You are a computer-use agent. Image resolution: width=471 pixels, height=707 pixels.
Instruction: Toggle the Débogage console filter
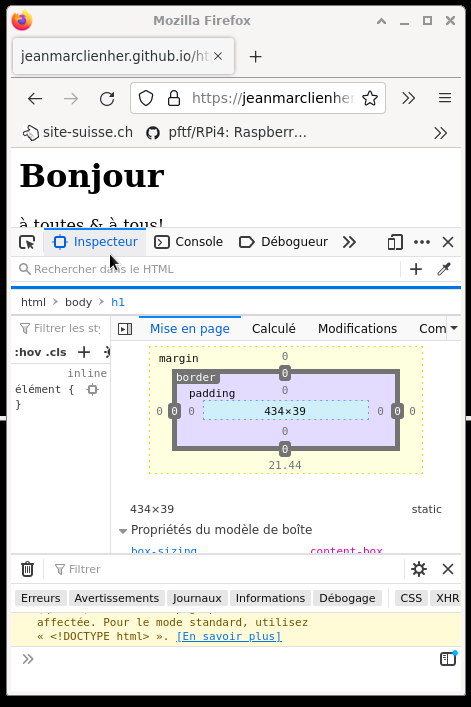click(347, 598)
